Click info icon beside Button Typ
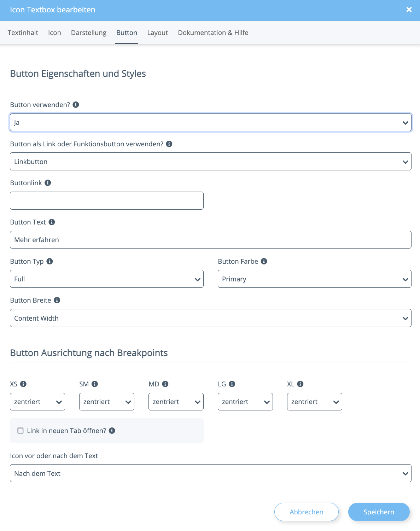Viewport: 420px width, 531px height. coord(49,261)
